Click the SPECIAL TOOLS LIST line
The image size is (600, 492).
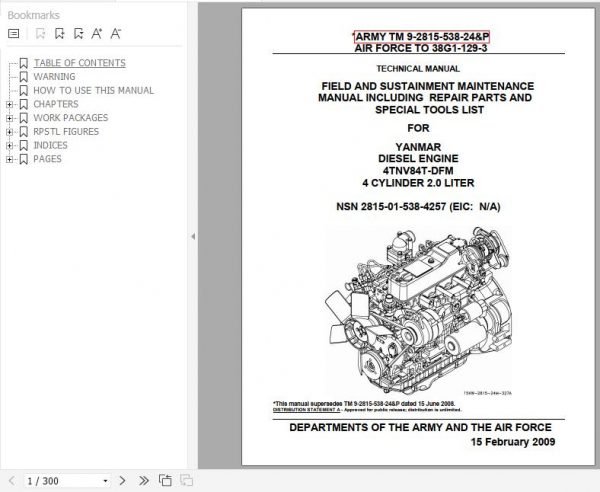tap(429, 110)
